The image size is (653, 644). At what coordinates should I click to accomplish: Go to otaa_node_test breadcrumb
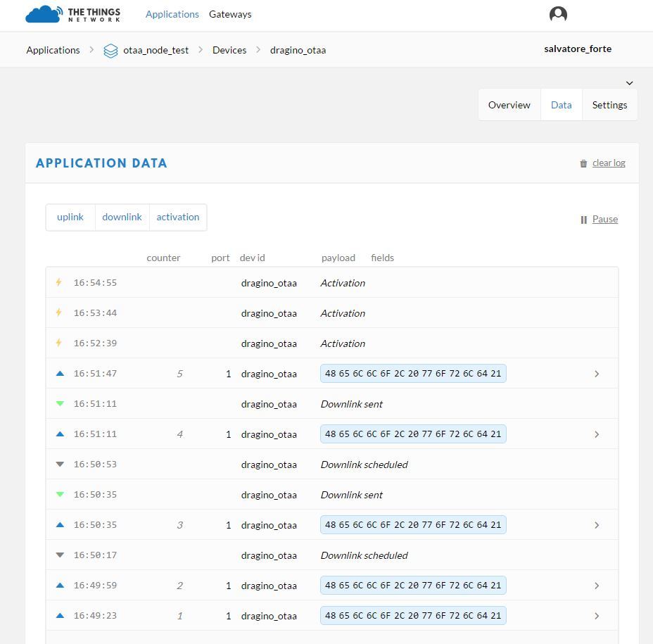click(x=156, y=51)
